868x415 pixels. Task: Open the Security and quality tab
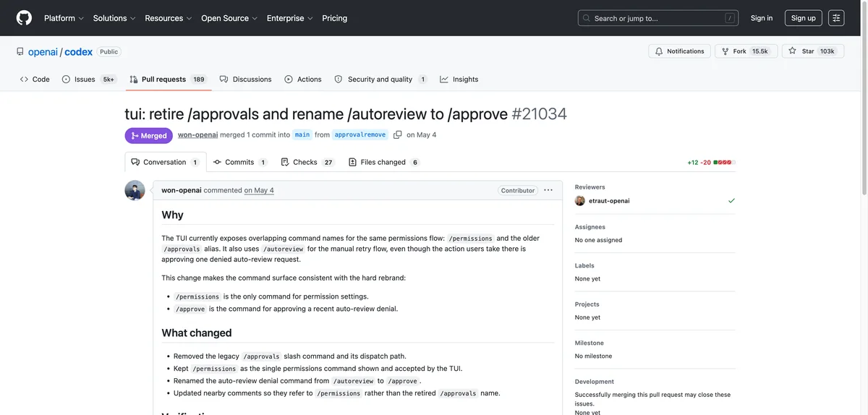(380, 80)
